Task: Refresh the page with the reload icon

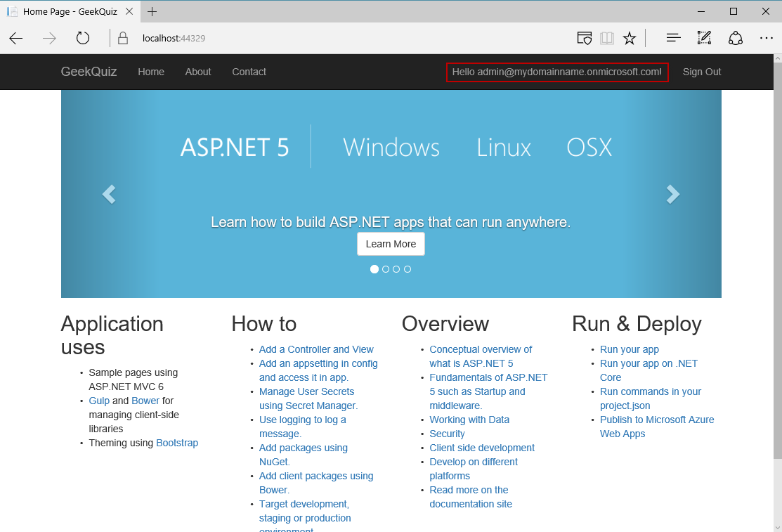Action: tap(83, 39)
